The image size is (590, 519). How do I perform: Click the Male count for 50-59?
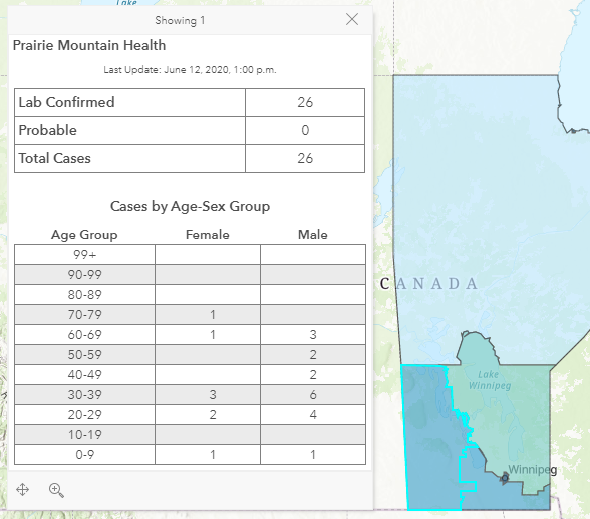(x=313, y=355)
